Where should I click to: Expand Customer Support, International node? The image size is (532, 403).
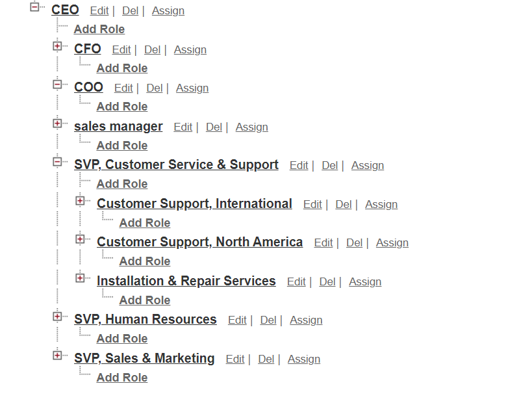tap(80, 201)
